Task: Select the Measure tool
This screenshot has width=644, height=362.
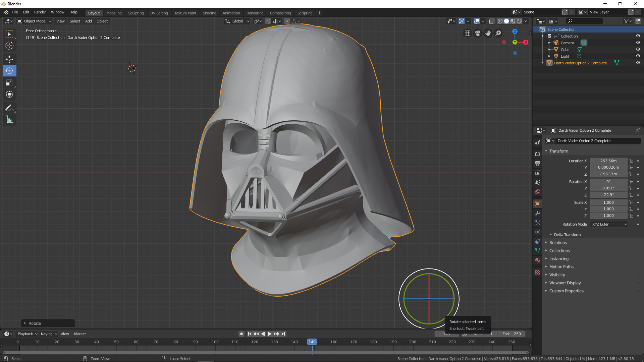Action: (9, 120)
